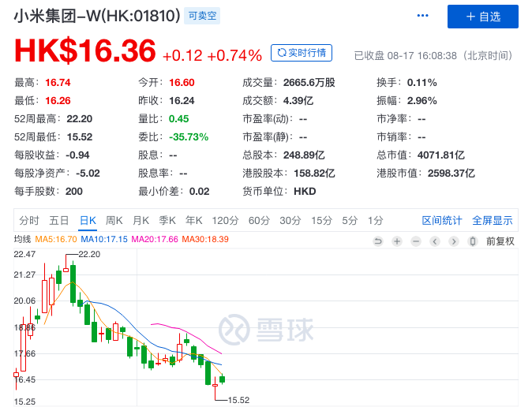Switch to the 五日 chart tab
Image resolution: width=532 pixels, height=407 pixels.
(59, 221)
